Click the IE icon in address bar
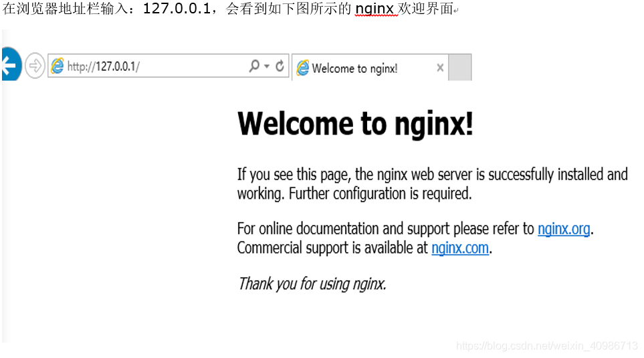The height and width of the screenshot is (358, 644). [x=57, y=66]
